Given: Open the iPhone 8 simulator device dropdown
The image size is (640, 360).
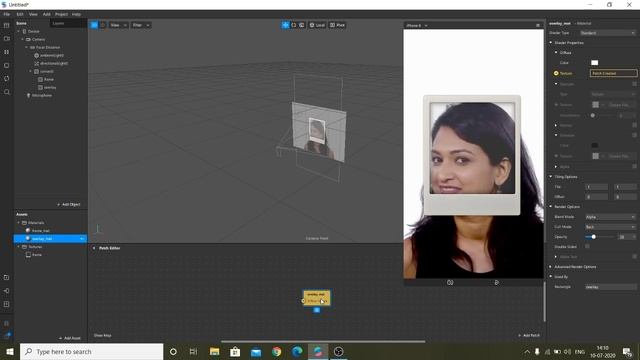Looking at the screenshot, I should (417, 26).
